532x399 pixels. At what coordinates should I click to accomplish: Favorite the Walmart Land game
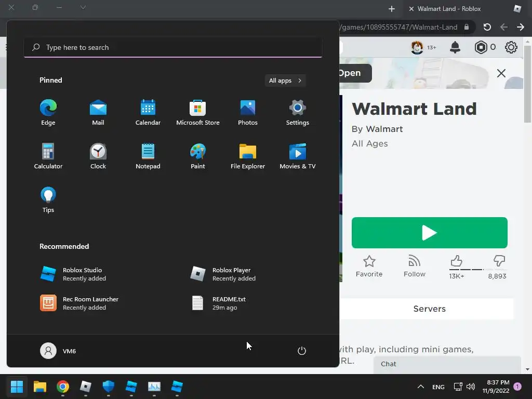click(369, 267)
